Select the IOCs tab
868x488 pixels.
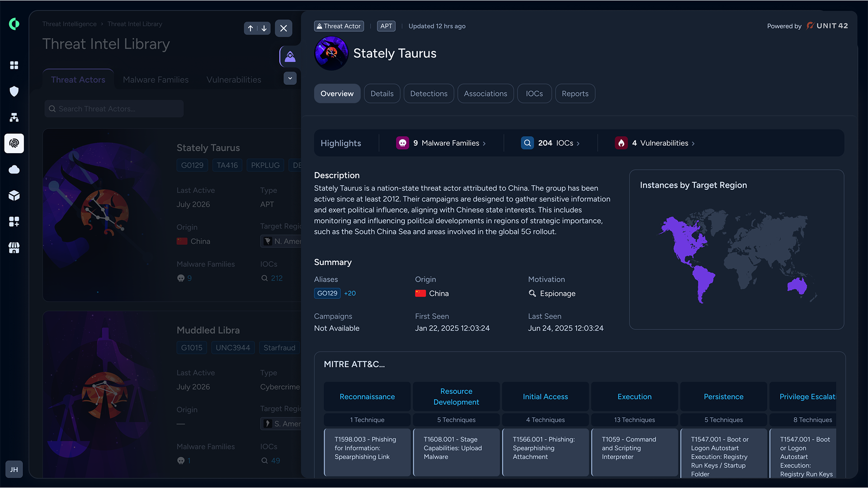click(x=534, y=94)
